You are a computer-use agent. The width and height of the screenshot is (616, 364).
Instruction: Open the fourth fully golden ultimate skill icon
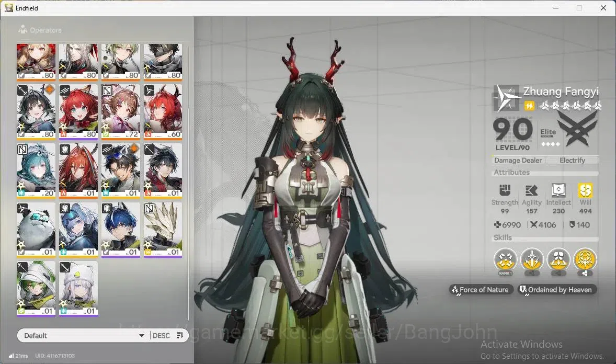point(585,260)
